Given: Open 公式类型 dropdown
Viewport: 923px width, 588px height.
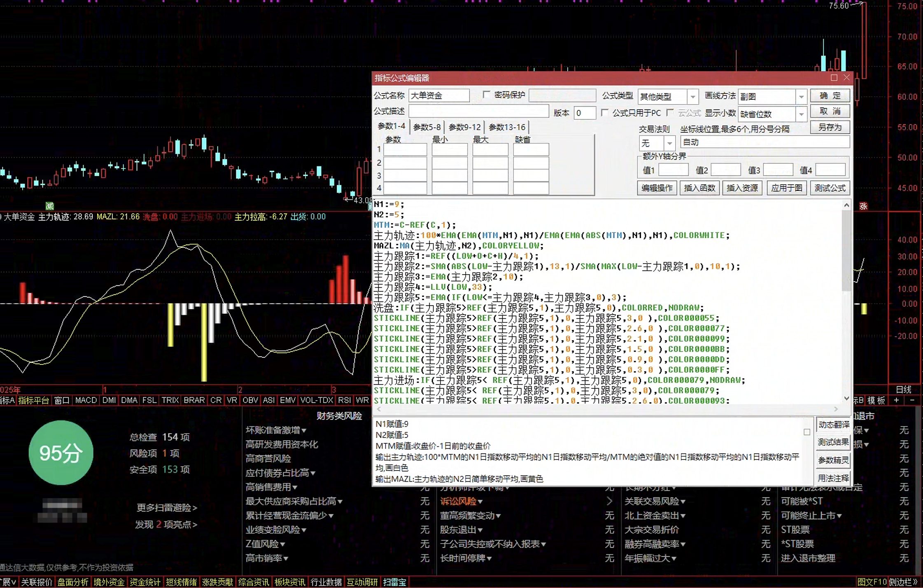Looking at the screenshot, I should [693, 97].
